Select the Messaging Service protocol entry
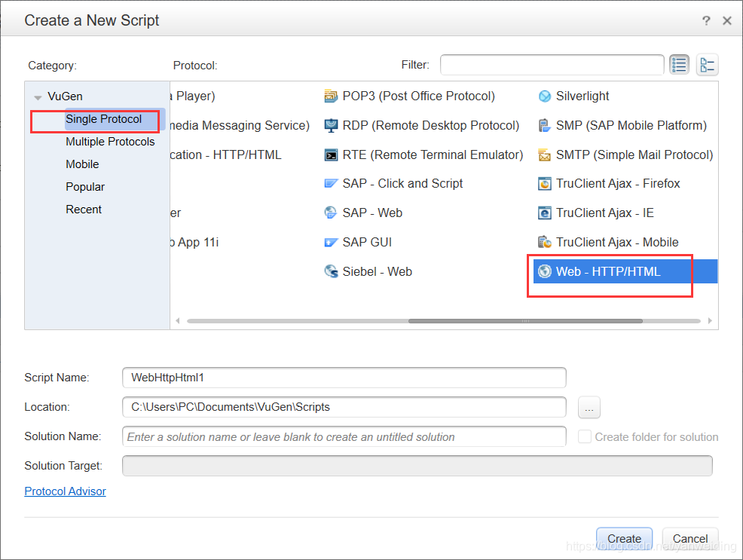 pyautogui.click(x=240, y=126)
